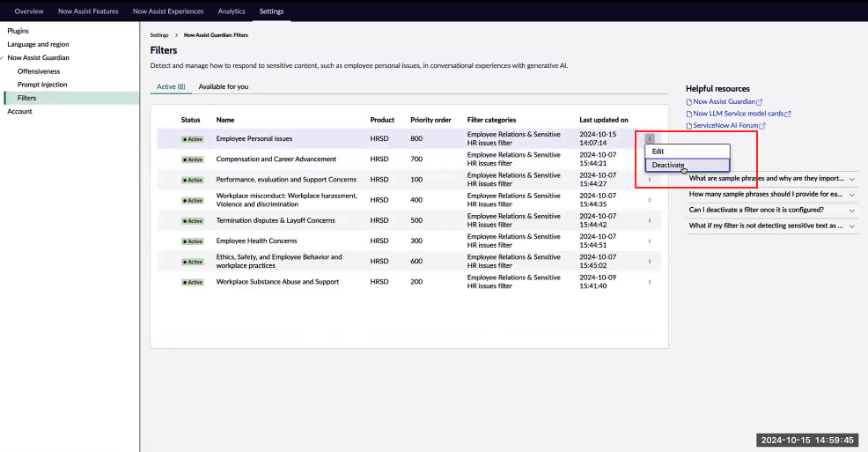Click the priority order value 300
The width and height of the screenshot is (868, 452).
pyautogui.click(x=416, y=241)
